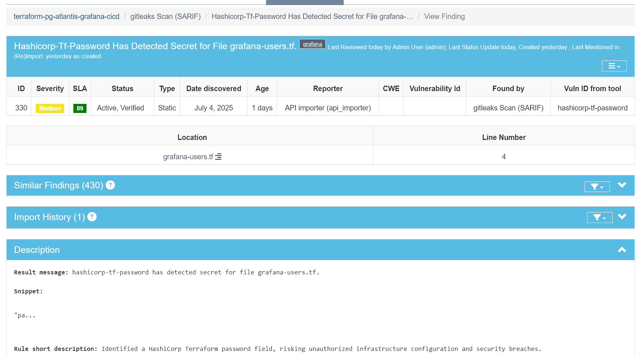Click the Import History help question icon
The width and height of the screenshot is (644, 356).
click(92, 217)
